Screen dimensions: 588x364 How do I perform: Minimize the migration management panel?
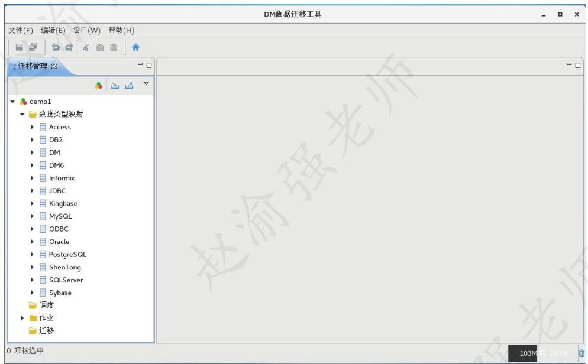coord(140,64)
